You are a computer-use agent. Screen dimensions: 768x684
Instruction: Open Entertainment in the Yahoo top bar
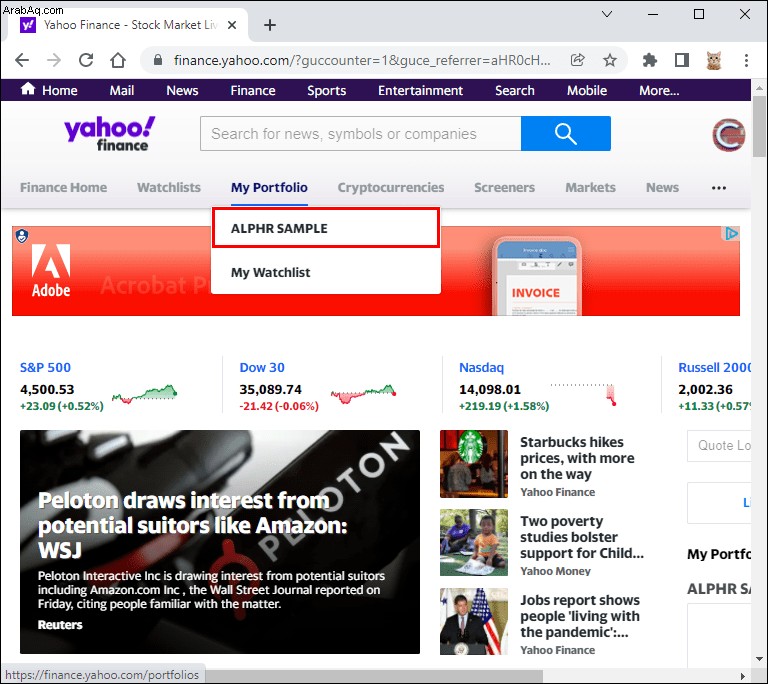click(x=420, y=90)
